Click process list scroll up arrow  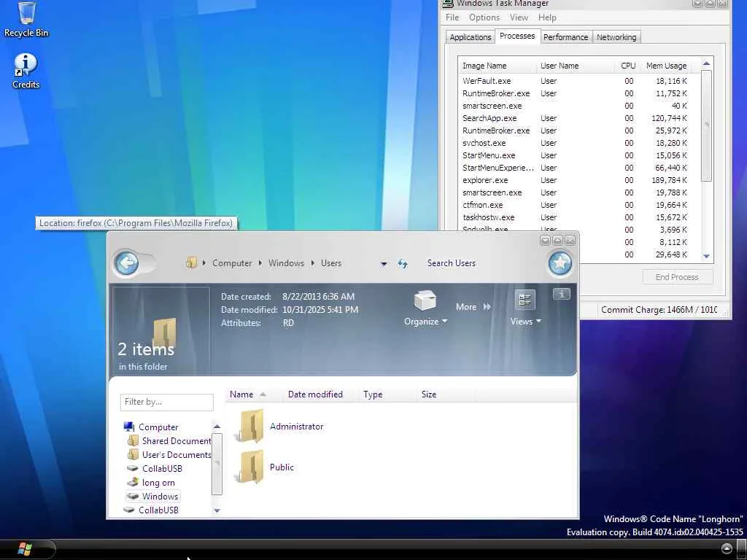pyautogui.click(x=706, y=63)
